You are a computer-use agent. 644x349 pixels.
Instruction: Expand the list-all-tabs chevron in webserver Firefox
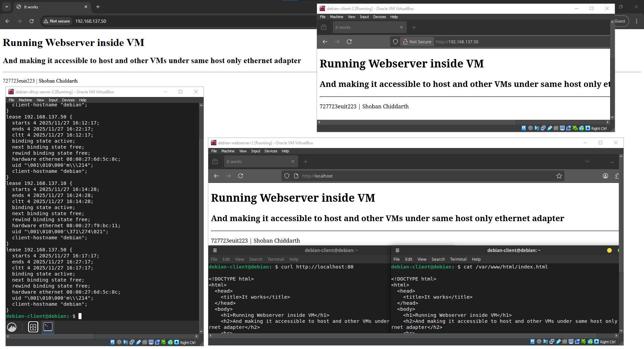point(587,161)
